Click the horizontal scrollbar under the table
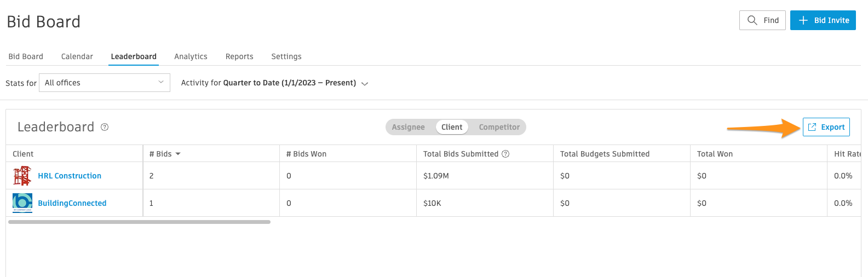 click(x=139, y=222)
